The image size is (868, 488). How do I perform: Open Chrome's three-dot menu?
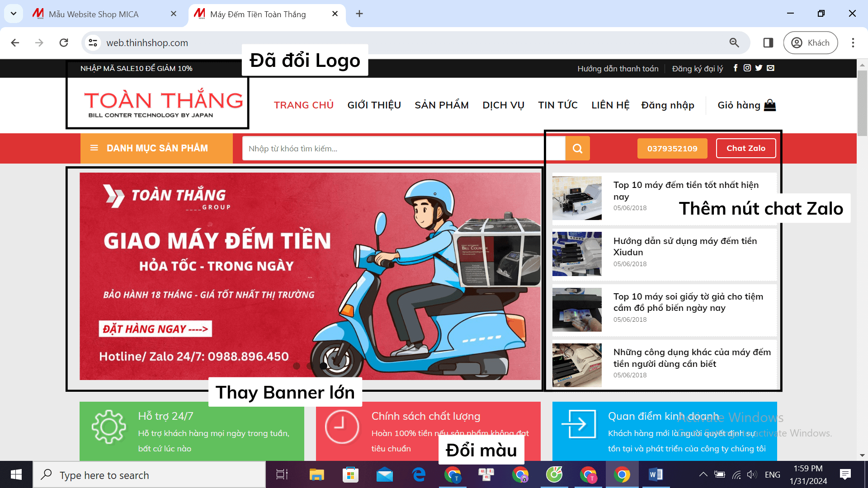tap(854, 42)
